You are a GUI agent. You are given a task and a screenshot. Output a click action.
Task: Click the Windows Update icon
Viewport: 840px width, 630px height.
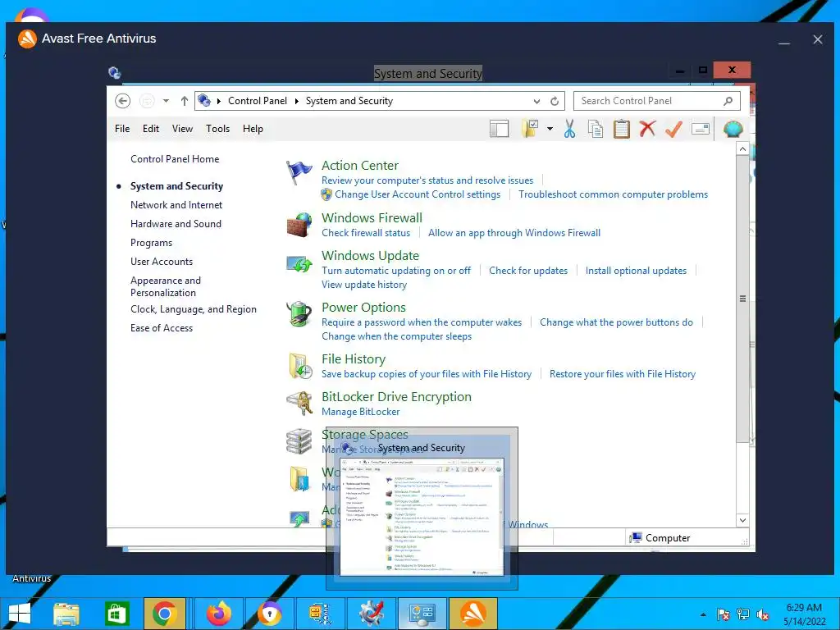pos(299,263)
